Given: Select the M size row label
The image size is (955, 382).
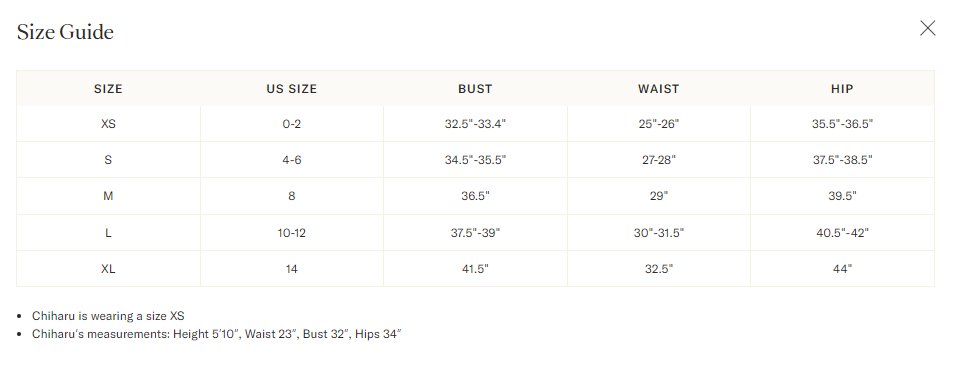Looking at the screenshot, I should point(108,196).
